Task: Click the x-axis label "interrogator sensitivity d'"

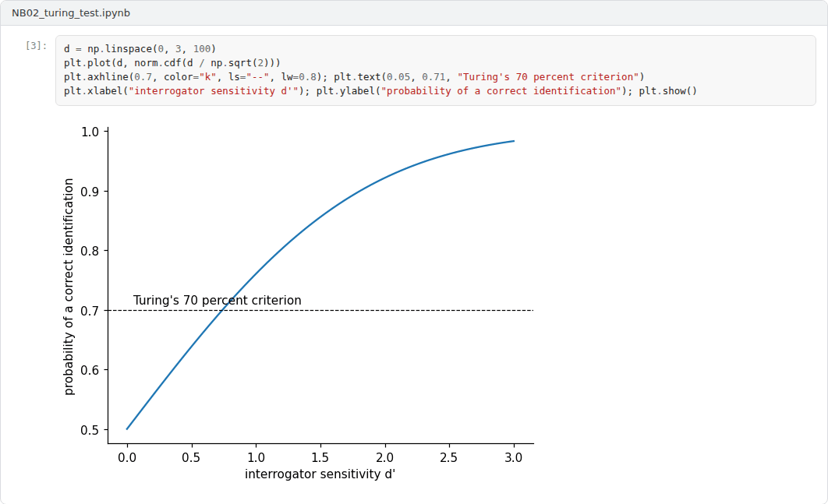Action: (320, 474)
